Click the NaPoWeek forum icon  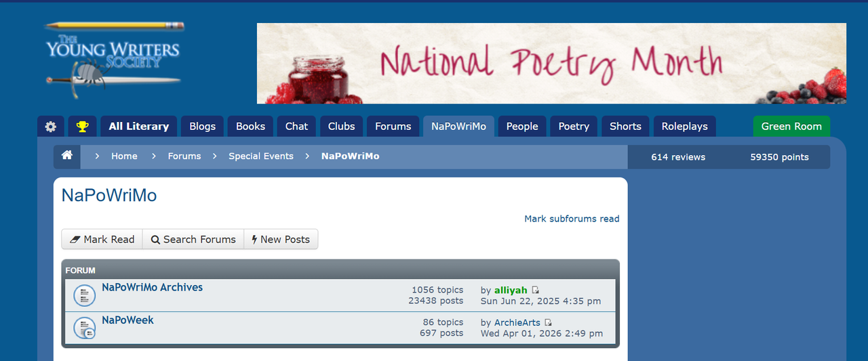pyautogui.click(x=84, y=328)
